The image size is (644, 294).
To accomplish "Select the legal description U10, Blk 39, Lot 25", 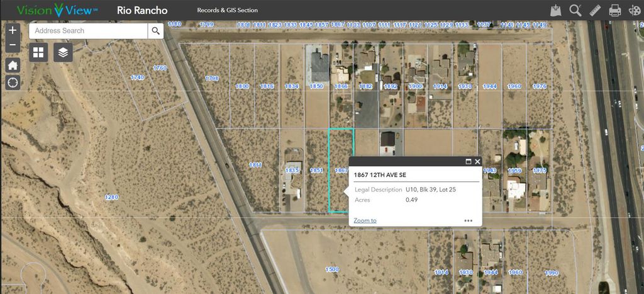I will point(430,189).
